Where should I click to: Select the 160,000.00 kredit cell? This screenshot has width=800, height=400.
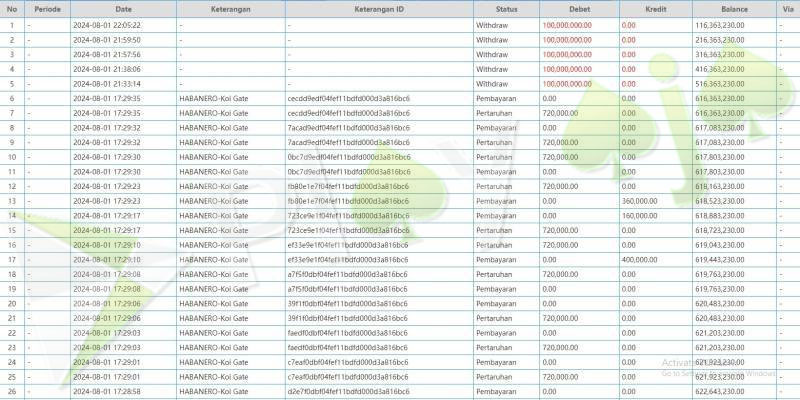coord(639,216)
